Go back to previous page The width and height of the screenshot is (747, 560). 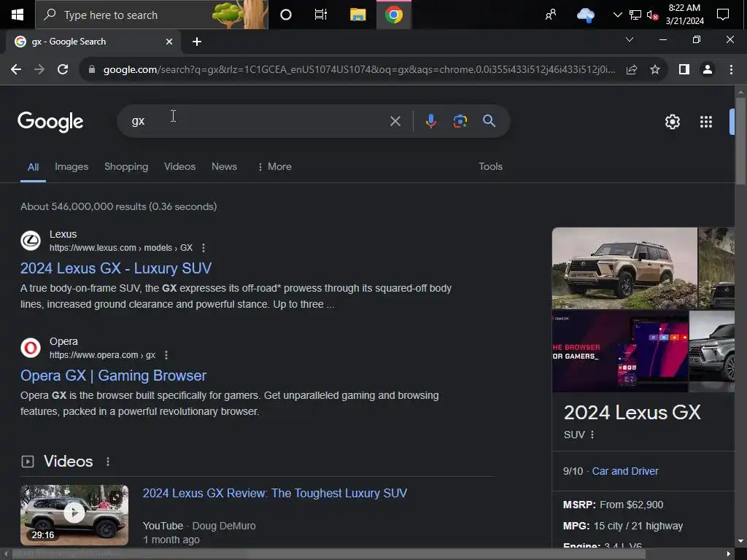[16, 69]
